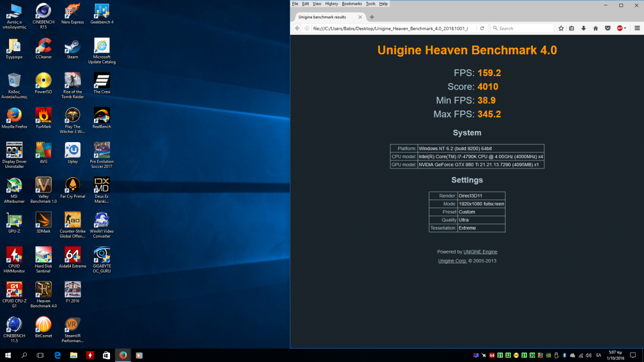644x362 pixels.
Task: Open Firefox Tools menu
Action: click(x=371, y=4)
